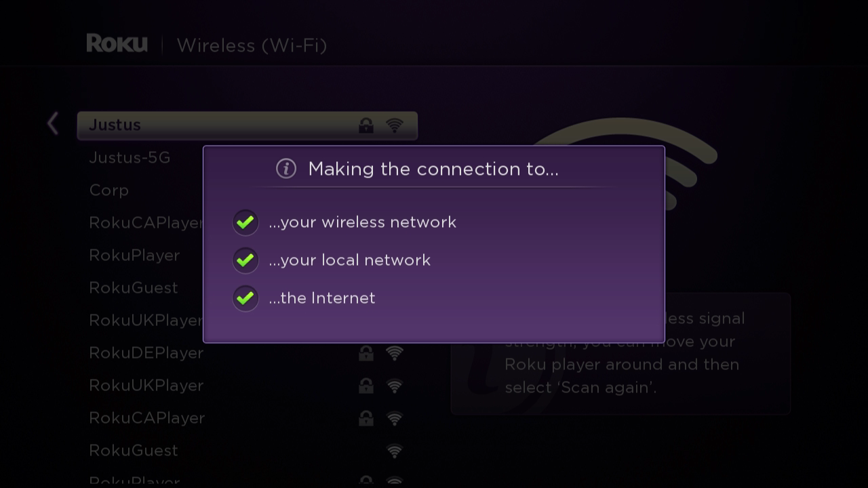Select the Justus-5G network

click(130, 157)
